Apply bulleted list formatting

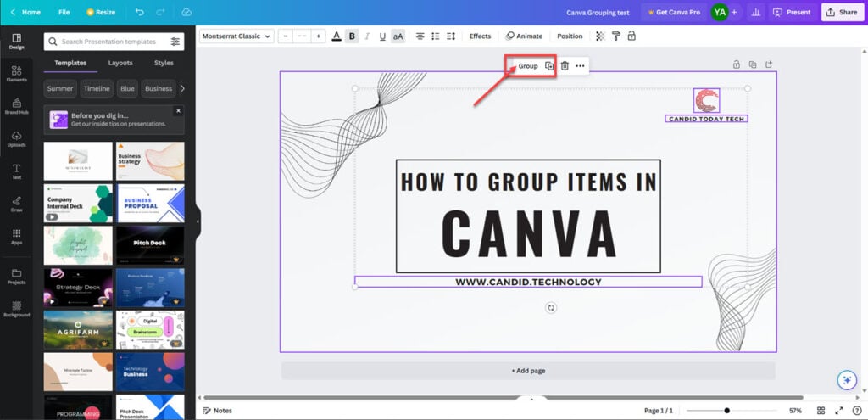click(x=436, y=36)
